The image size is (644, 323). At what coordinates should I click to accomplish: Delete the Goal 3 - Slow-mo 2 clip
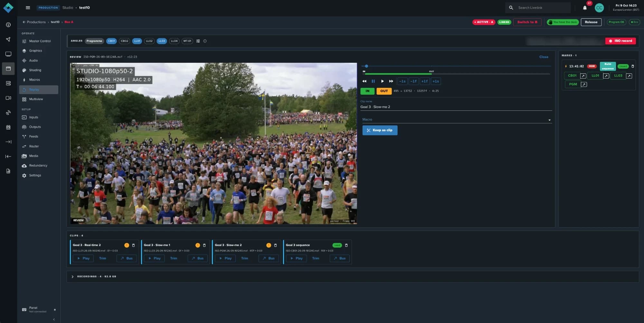tap(275, 245)
